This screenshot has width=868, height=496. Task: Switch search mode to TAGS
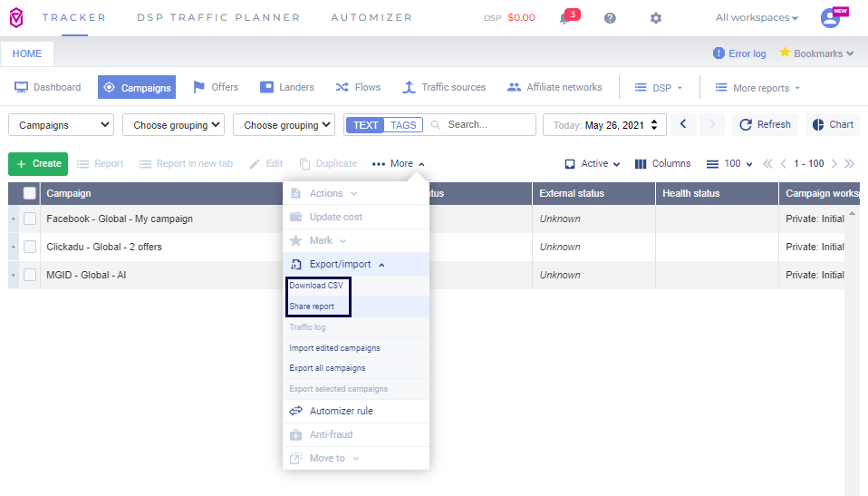403,125
